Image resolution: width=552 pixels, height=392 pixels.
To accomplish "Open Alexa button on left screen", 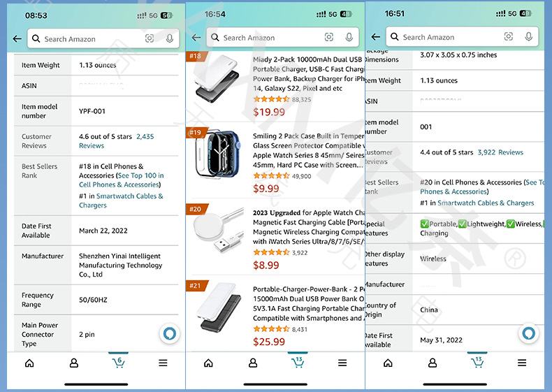I will tap(170, 333).
